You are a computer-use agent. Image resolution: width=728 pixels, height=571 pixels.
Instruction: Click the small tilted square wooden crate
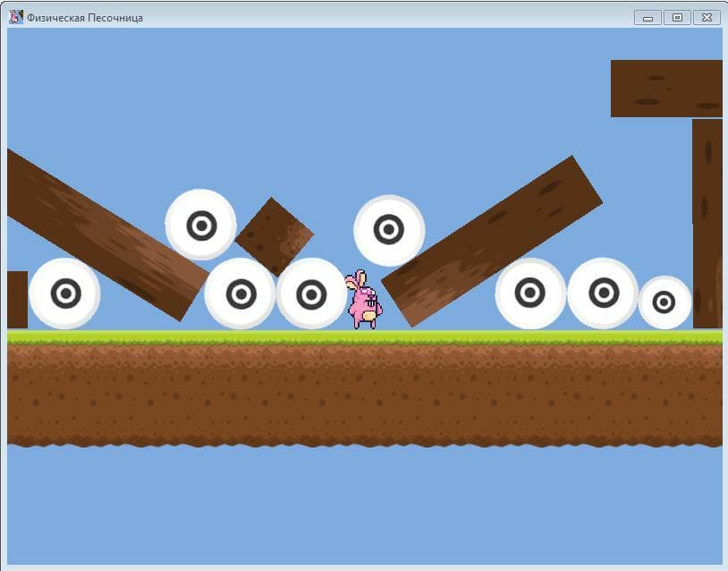[275, 237]
